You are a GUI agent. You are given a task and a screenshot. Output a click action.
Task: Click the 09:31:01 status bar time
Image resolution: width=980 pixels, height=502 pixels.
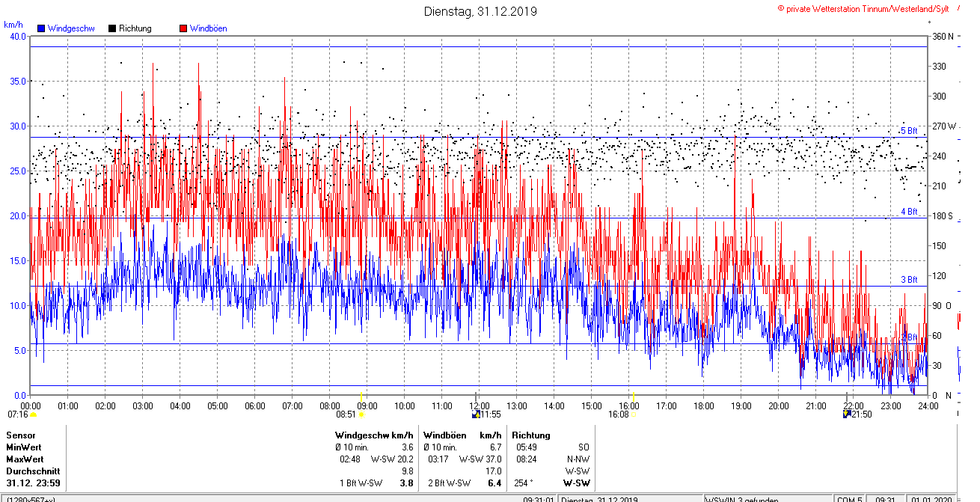click(539, 499)
